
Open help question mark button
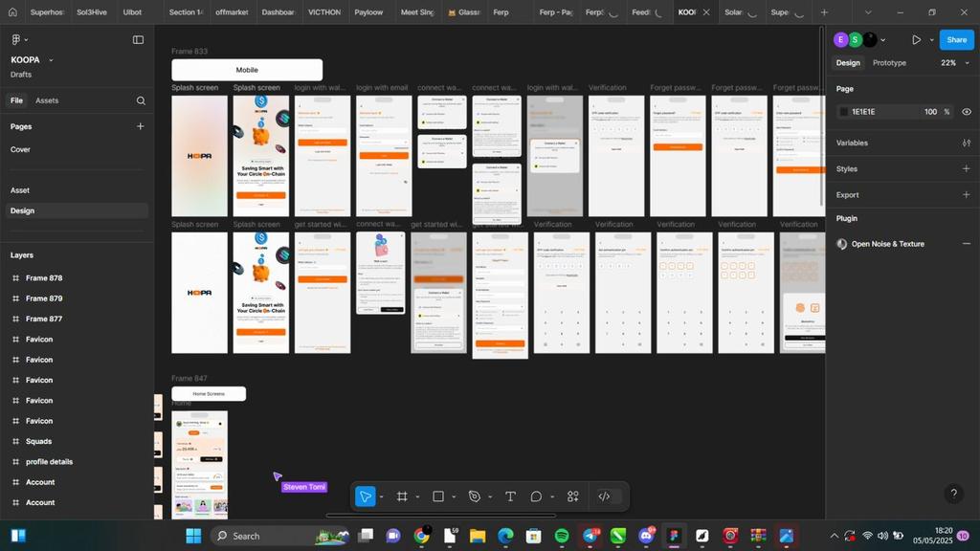[x=953, y=494]
